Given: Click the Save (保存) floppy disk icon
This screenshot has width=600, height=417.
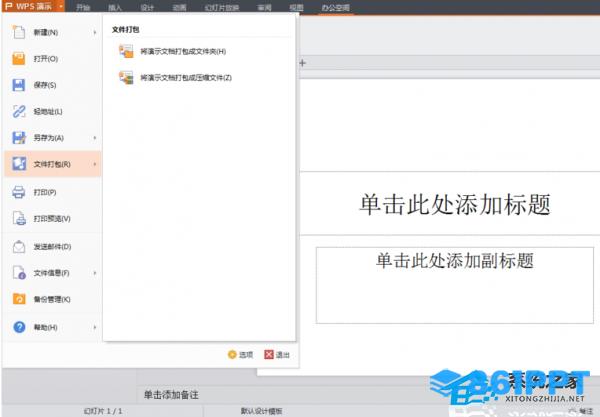Looking at the screenshot, I should (19, 85).
